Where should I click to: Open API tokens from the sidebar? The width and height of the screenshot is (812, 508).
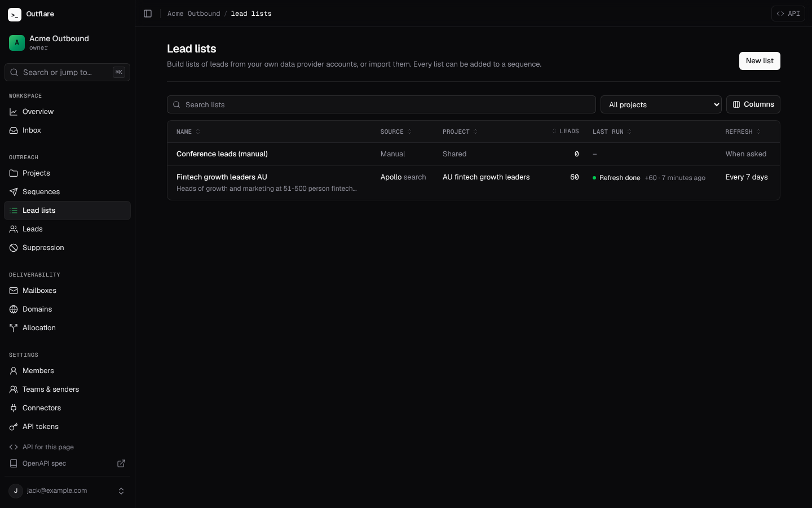pyautogui.click(x=68, y=427)
